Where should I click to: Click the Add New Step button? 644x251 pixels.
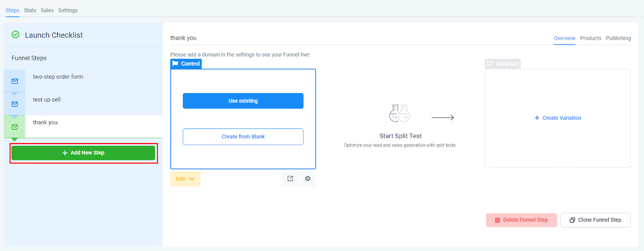[83, 153]
